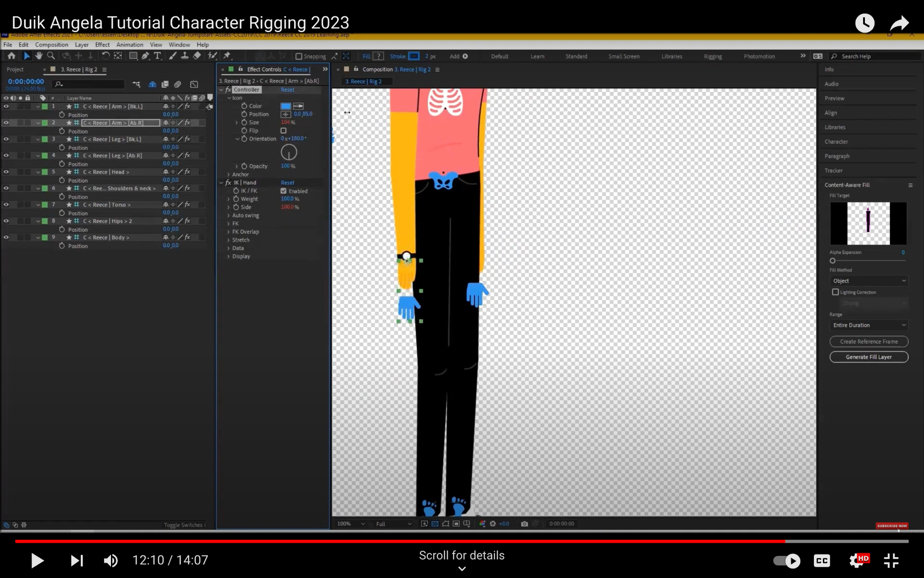
Task: Open the Entire Duration range dropdown
Action: tap(869, 325)
